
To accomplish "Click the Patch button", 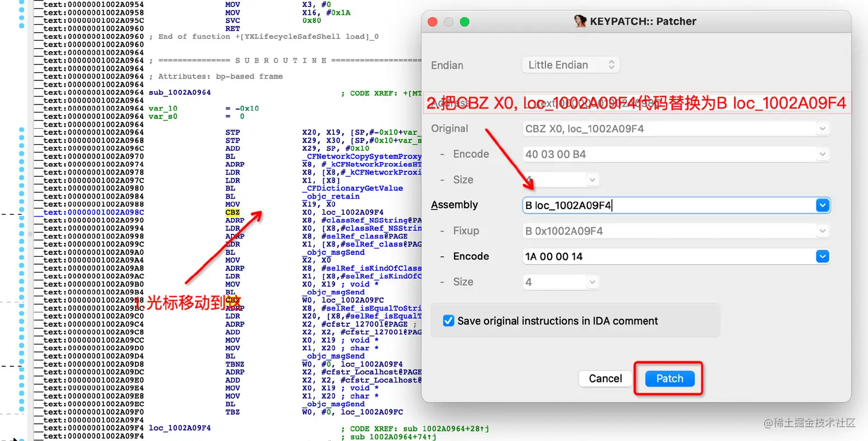I will point(670,378).
